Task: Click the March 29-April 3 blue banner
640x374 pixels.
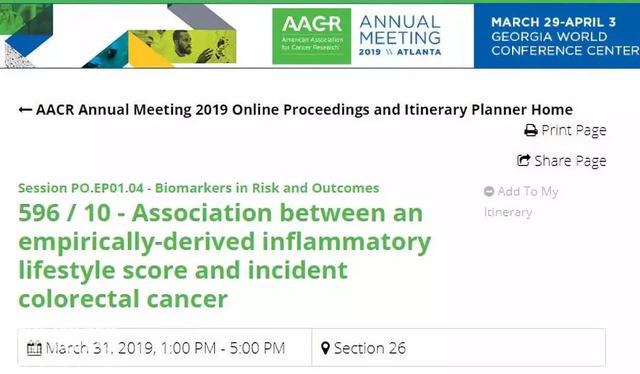Action: coord(557,36)
